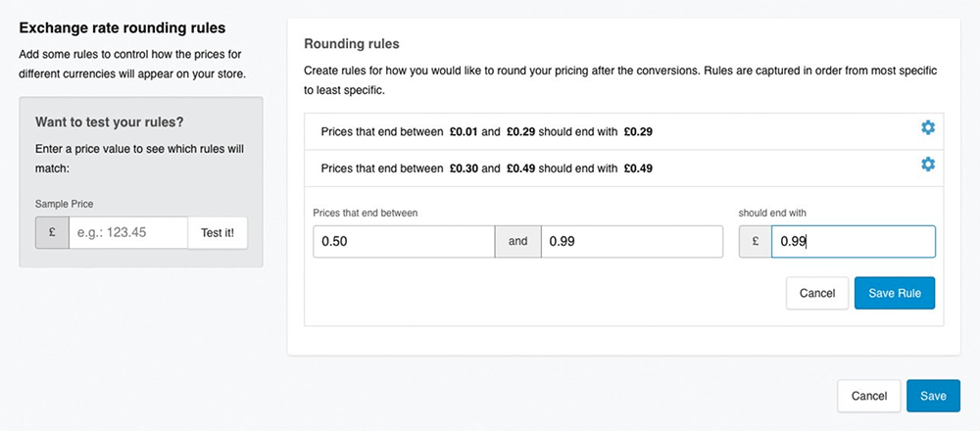Click the blue Save button at page bottom
Viewport: 980px width, 431px height.
(x=933, y=396)
